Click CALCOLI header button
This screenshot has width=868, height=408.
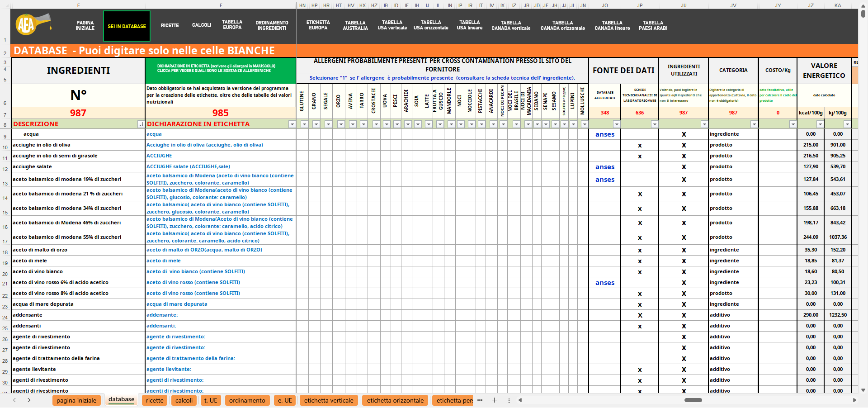coord(202,25)
